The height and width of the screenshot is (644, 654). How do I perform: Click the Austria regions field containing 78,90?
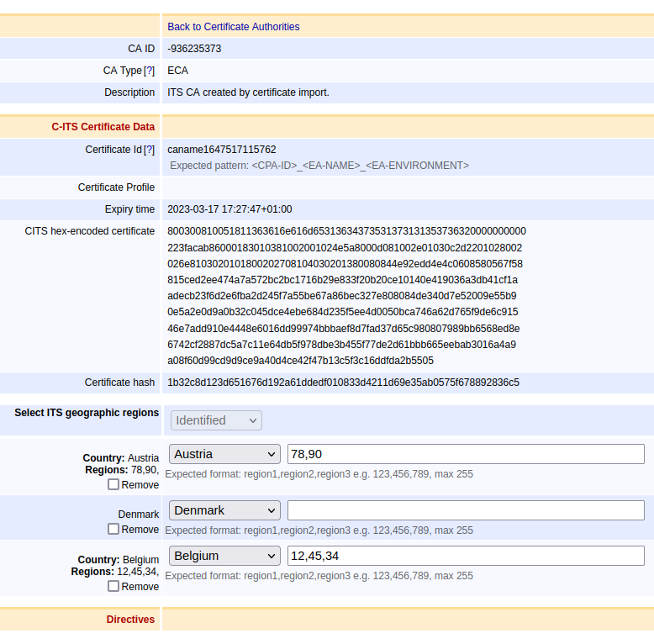click(x=466, y=454)
